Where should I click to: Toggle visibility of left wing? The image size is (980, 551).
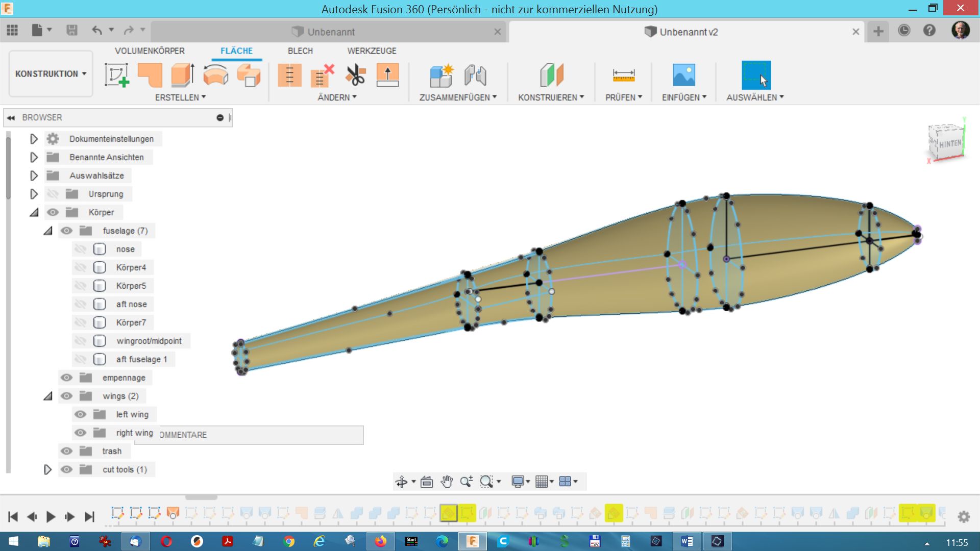tap(80, 414)
